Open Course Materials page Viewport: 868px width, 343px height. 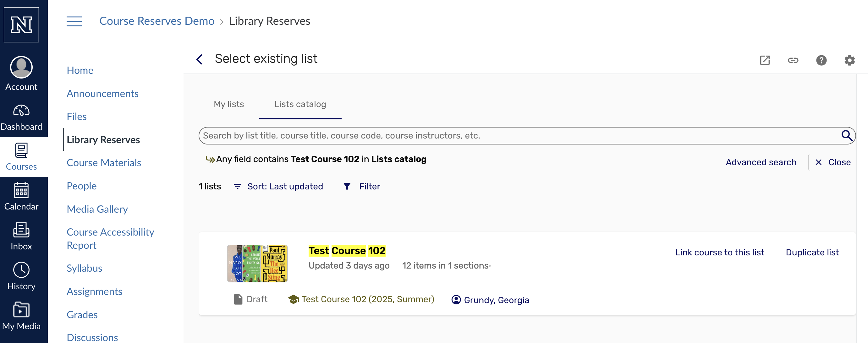(104, 162)
